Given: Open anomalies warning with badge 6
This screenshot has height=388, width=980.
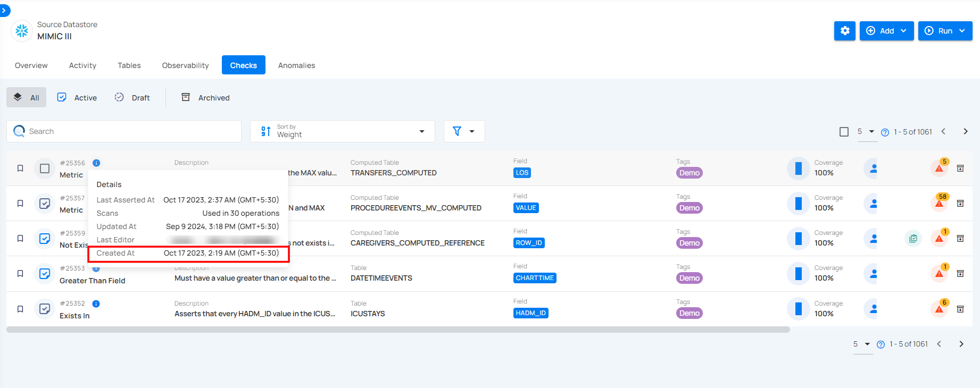Looking at the screenshot, I should click(x=940, y=308).
